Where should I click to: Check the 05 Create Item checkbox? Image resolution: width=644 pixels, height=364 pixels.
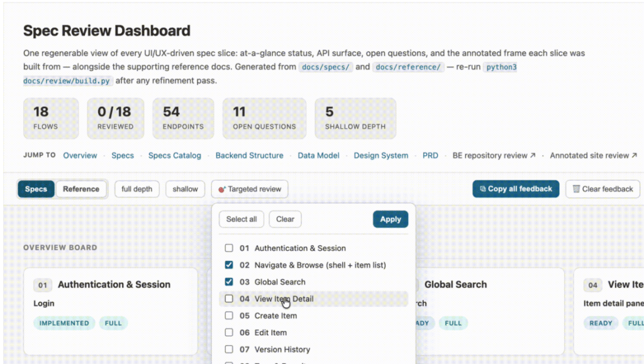pos(229,315)
